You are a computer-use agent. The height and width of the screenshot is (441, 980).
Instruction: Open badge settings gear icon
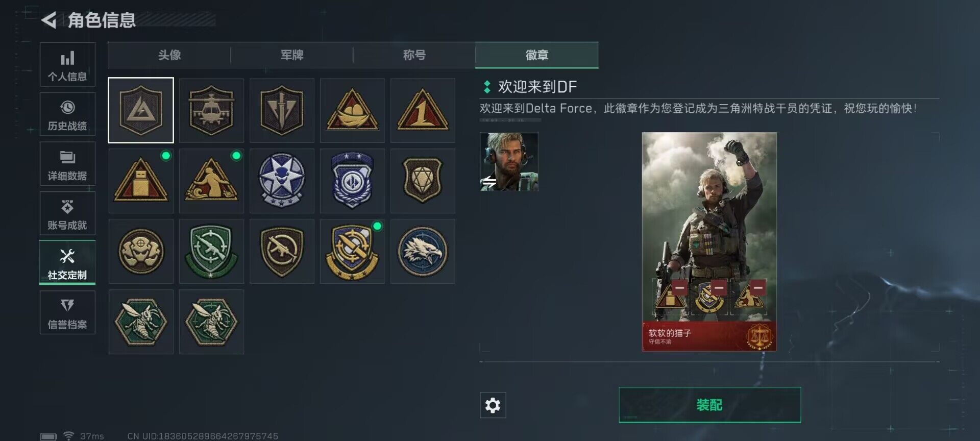[x=493, y=405]
